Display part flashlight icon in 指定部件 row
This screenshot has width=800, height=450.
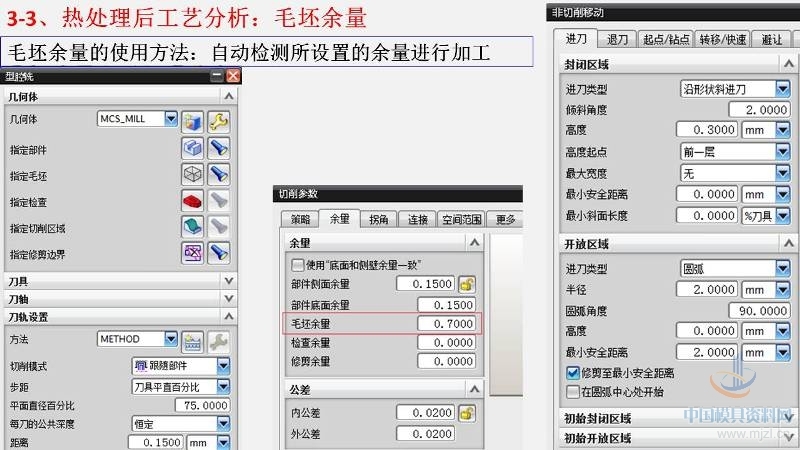pos(218,148)
